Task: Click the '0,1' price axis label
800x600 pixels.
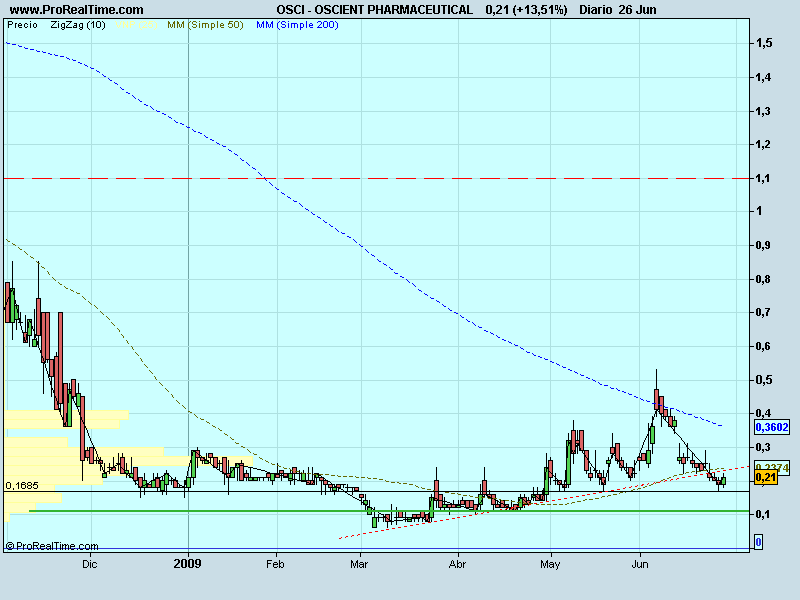Action: [x=763, y=514]
